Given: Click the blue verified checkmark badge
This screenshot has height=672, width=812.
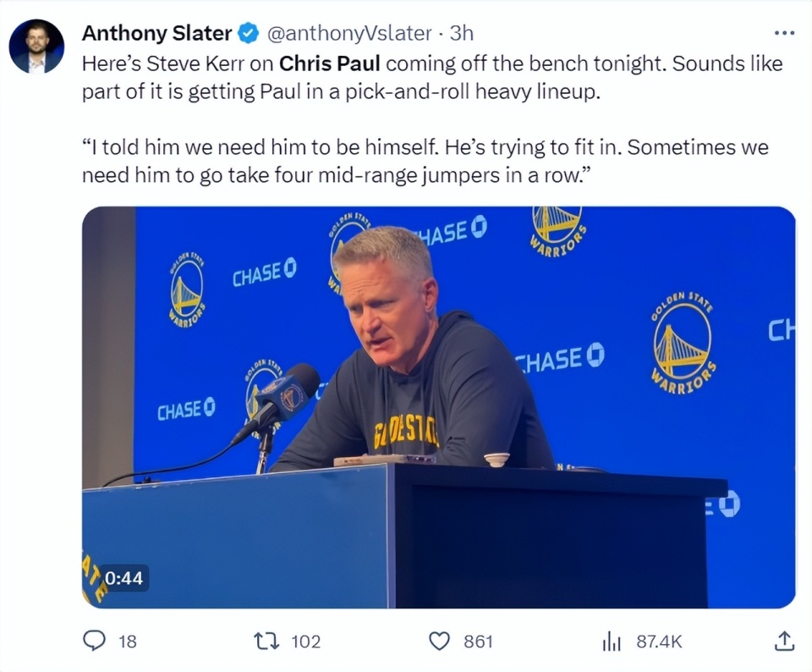Looking at the screenshot, I should pos(248,34).
